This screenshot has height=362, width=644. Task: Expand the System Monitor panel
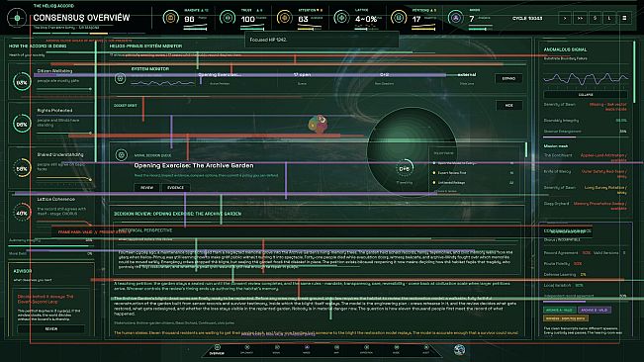[508, 78]
